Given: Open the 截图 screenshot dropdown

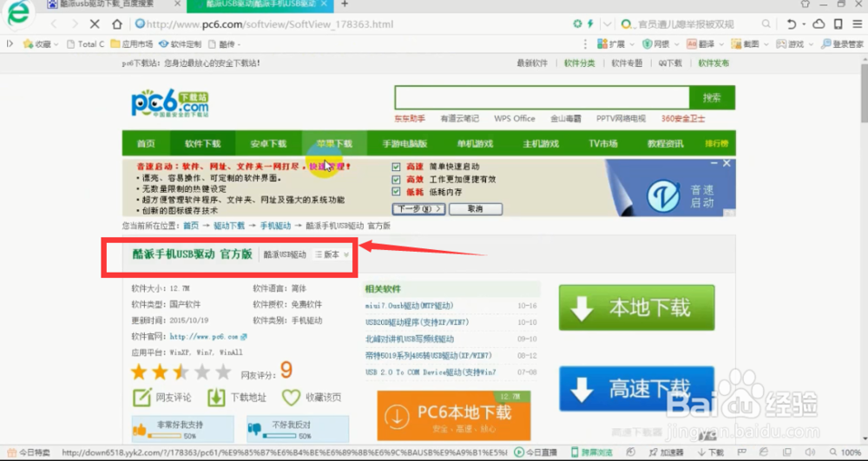Looking at the screenshot, I should pos(750,44).
